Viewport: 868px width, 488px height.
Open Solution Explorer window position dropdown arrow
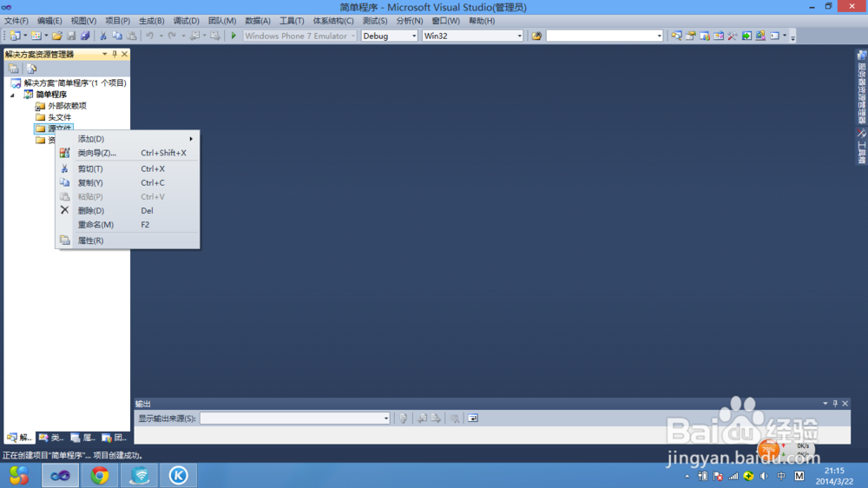point(105,55)
